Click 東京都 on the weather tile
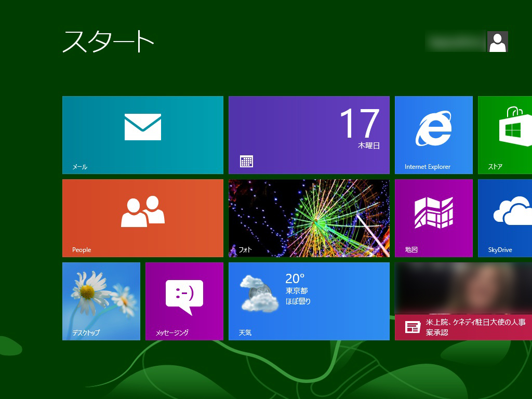This screenshot has height=399, width=532. (x=297, y=291)
